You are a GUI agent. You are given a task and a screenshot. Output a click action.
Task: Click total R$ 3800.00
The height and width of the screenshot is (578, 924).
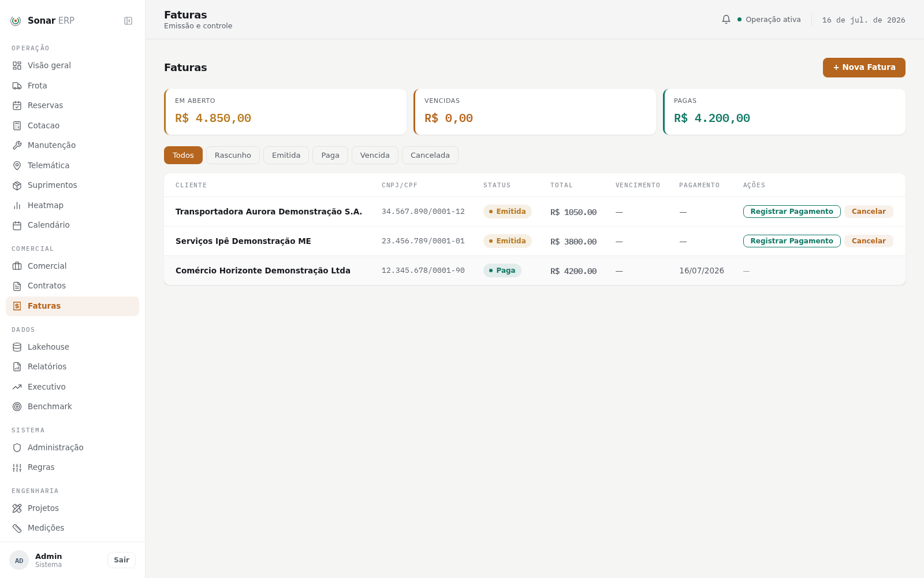pyautogui.click(x=573, y=242)
